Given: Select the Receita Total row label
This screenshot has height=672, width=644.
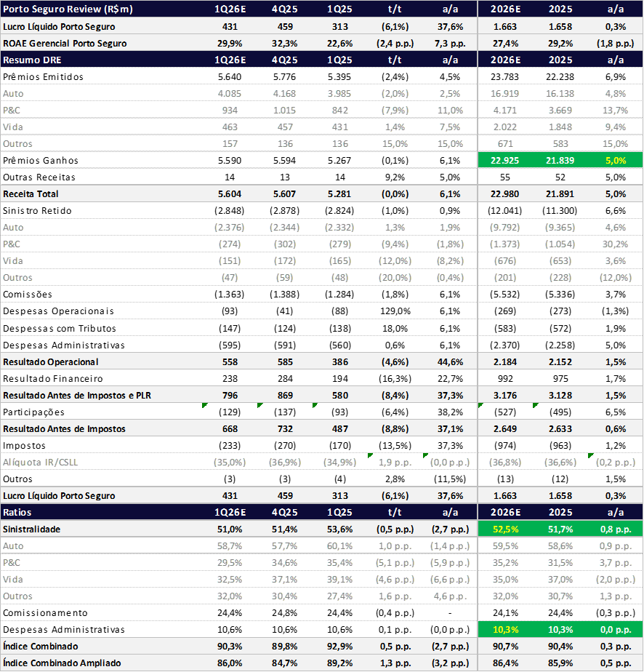Looking at the screenshot, I should click(x=31, y=194).
